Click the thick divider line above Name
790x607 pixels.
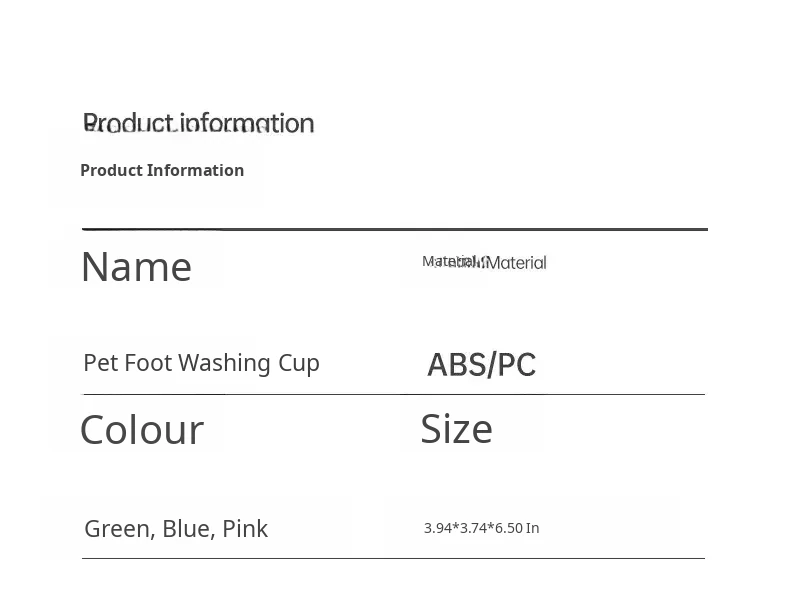coord(394,230)
